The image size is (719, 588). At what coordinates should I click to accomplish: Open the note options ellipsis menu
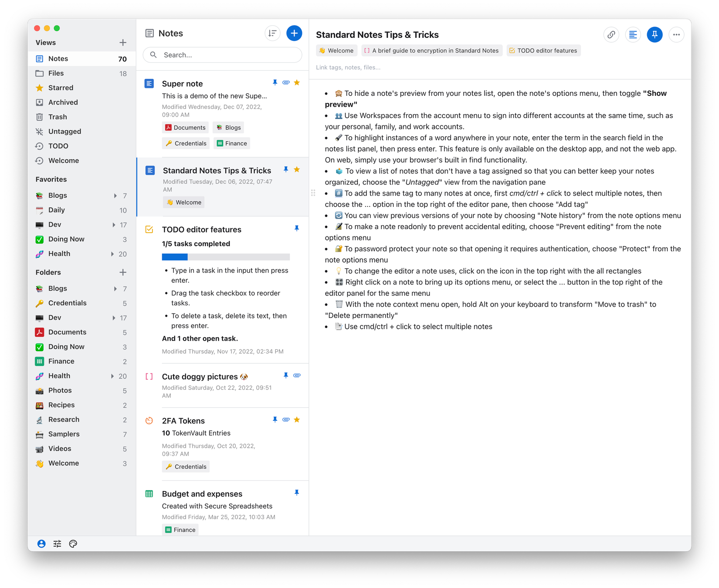[x=676, y=34]
